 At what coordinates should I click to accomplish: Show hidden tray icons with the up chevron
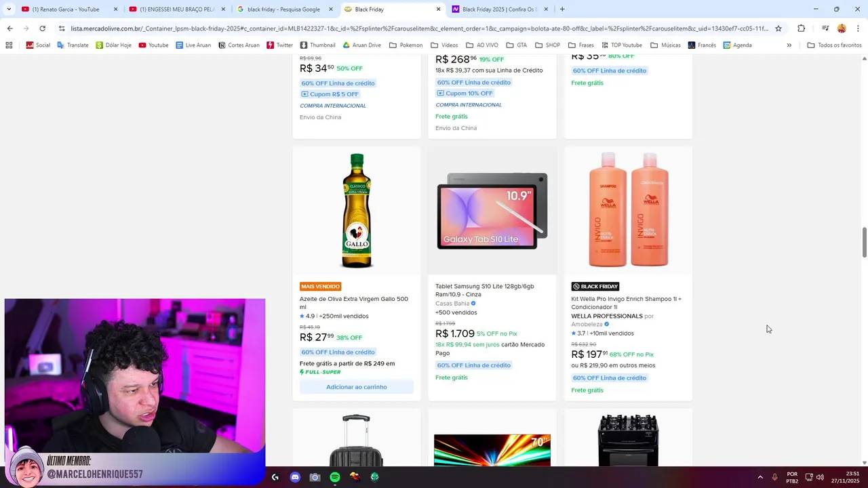point(760,477)
